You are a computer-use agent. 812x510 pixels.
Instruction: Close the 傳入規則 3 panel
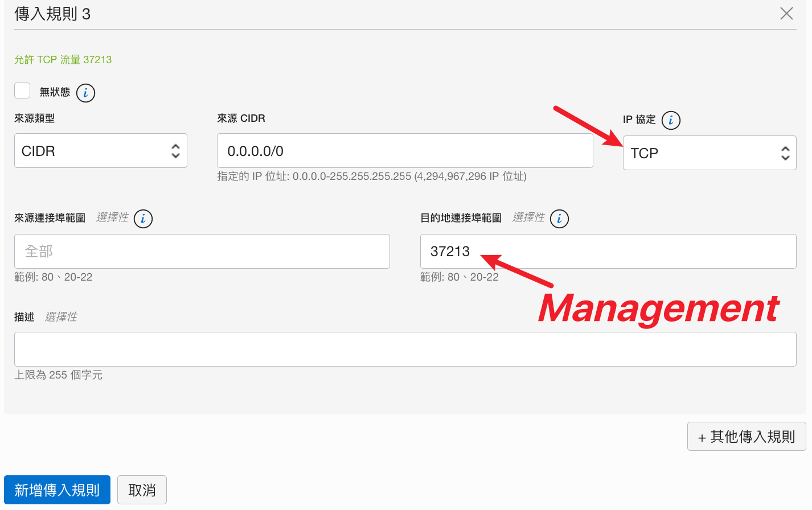[x=786, y=14]
